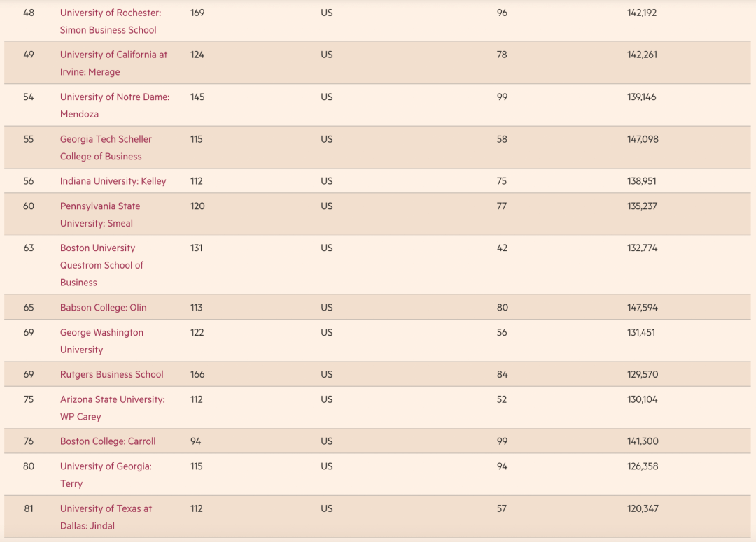This screenshot has height=542, width=756.
Task: Click value 78 in Irvine row
Action: tap(502, 55)
